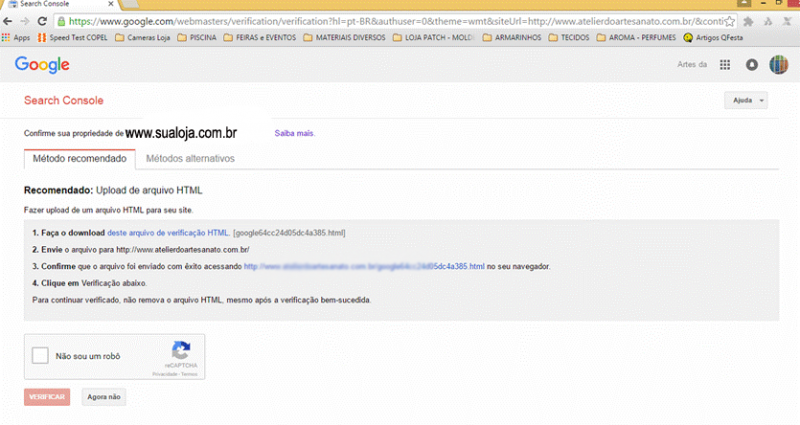Click the 'www.sualoja.com.br' domain text
The height and width of the screenshot is (425, 800).
coord(181,133)
